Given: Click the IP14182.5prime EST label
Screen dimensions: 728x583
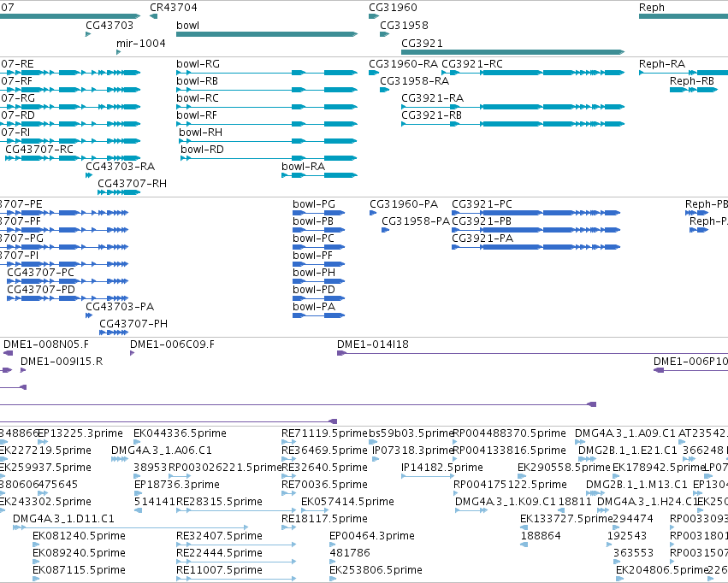Looking at the screenshot, I should (x=442, y=468).
